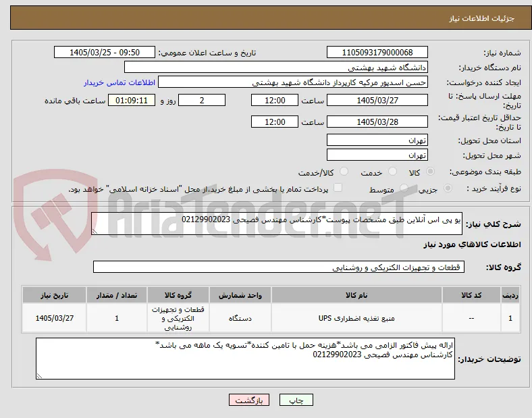Click the چاپ print button
Image resolution: width=532 pixels, height=418 pixels.
(x=296, y=400)
